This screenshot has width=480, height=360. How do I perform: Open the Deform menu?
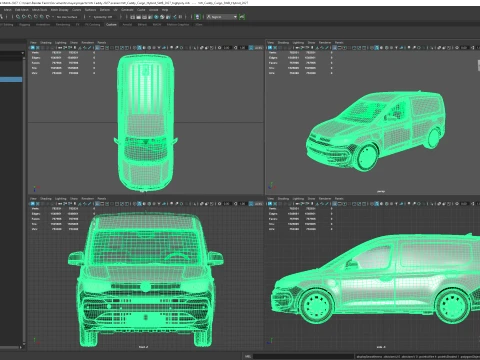coord(105,10)
